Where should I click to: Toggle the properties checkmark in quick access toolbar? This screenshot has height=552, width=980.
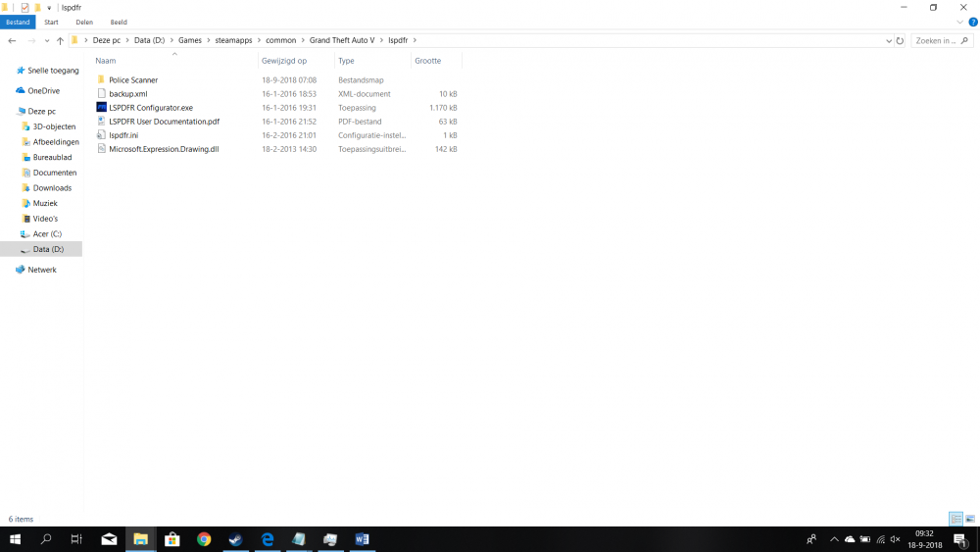[x=24, y=8]
